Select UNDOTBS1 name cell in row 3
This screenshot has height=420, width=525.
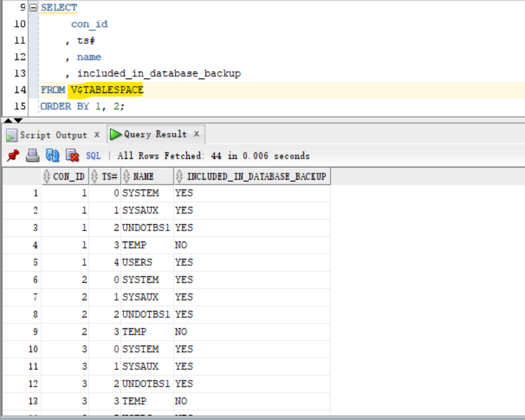click(x=147, y=228)
